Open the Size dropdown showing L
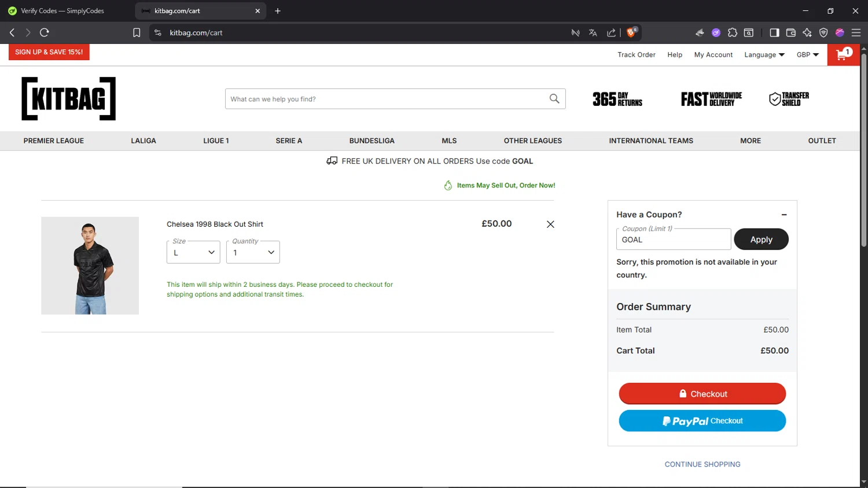This screenshot has width=868, height=488. [x=193, y=252]
